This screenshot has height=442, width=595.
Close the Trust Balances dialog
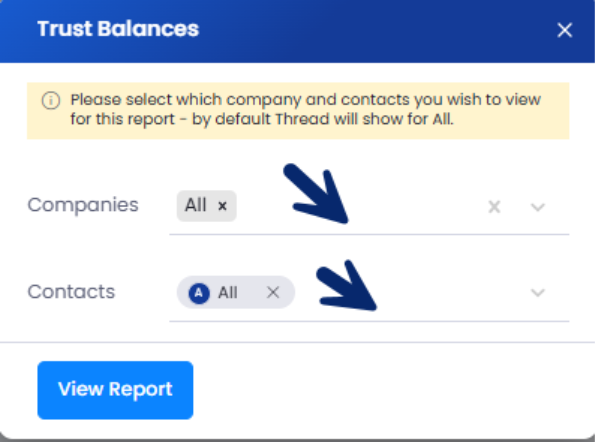click(x=564, y=30)
